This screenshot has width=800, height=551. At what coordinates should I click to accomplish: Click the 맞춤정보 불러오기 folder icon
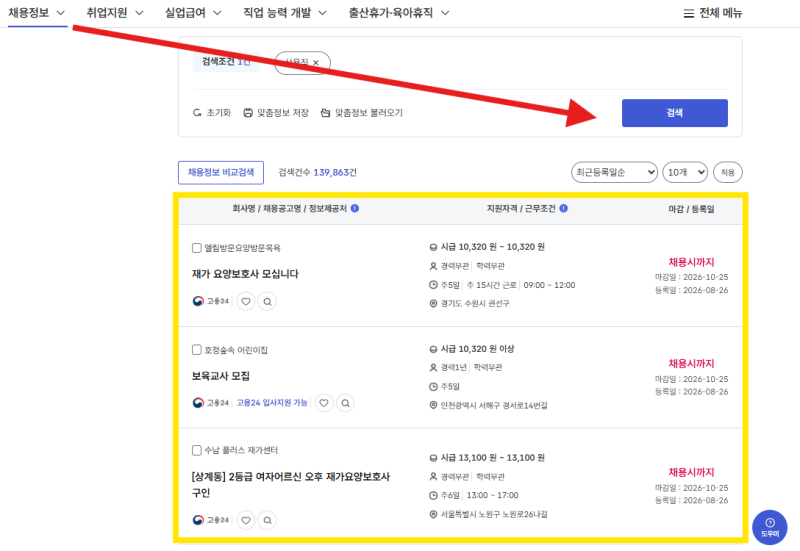pos(325,113)
